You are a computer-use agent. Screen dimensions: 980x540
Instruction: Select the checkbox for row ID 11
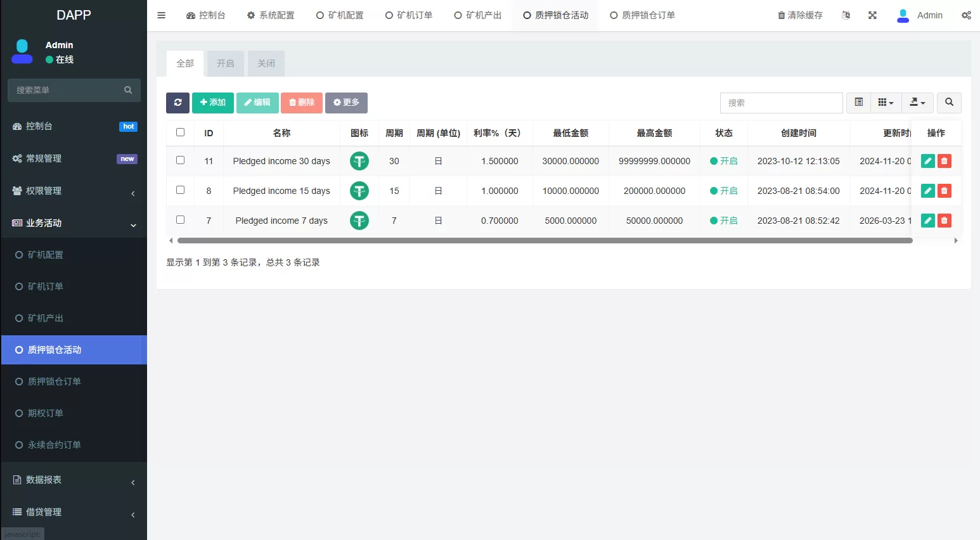coord(180,161)
